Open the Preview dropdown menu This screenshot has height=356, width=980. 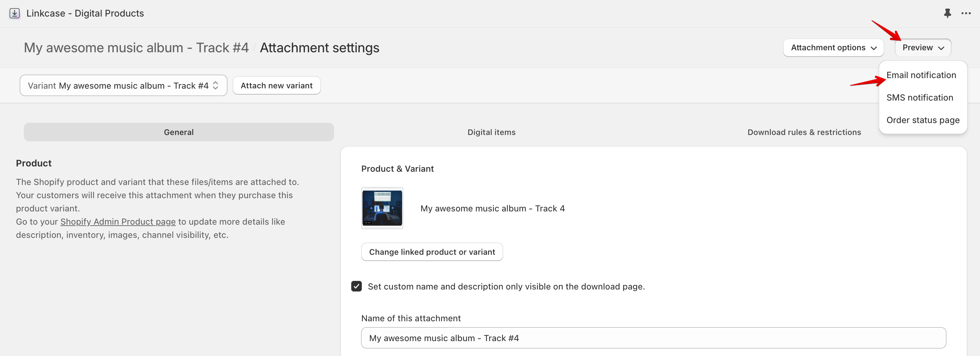tap(923, 48)
